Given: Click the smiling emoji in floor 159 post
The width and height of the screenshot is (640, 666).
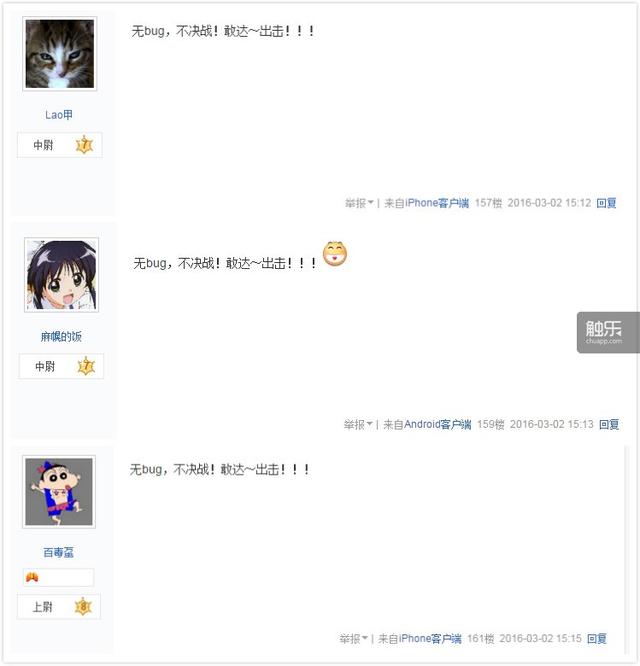Looking at the screenshot, I should click(335, 254).
